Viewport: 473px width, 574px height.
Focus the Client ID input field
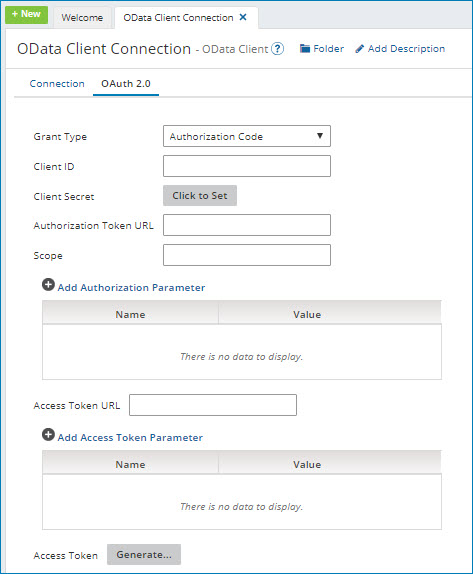[x=247, y=166]
